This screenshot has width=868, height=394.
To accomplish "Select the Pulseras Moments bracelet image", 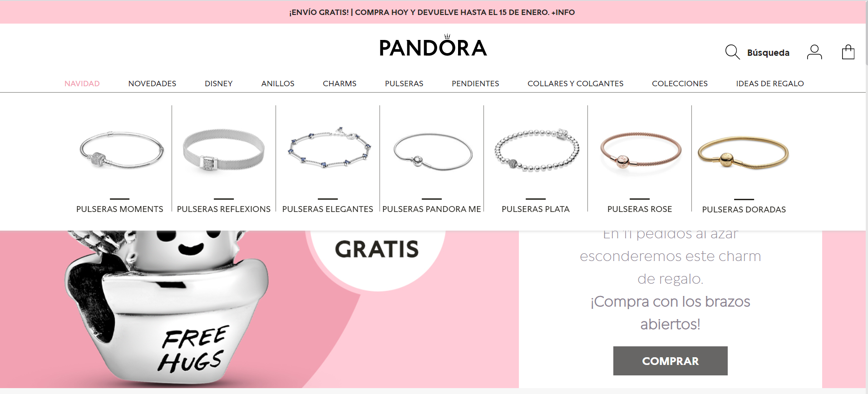I will point(122,150).
